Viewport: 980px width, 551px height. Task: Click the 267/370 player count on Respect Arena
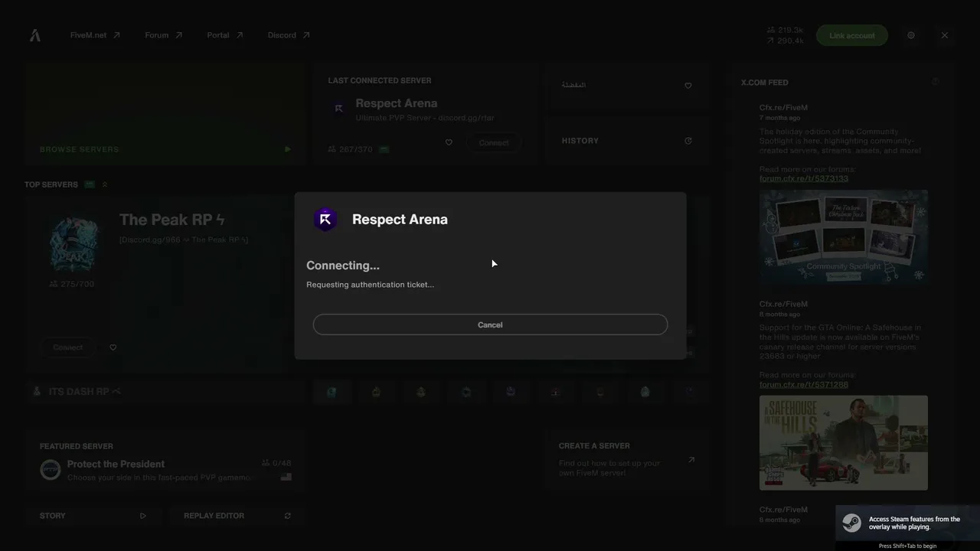pos(350,149)
